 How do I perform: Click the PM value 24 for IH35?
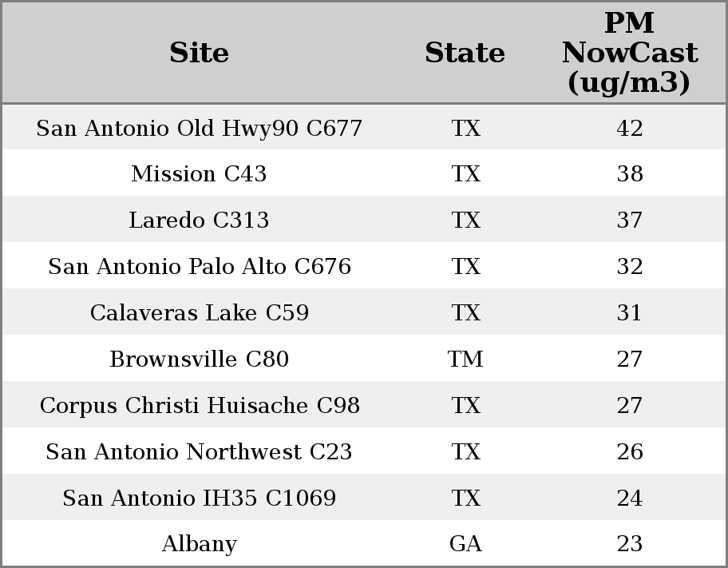click(630, 498)
